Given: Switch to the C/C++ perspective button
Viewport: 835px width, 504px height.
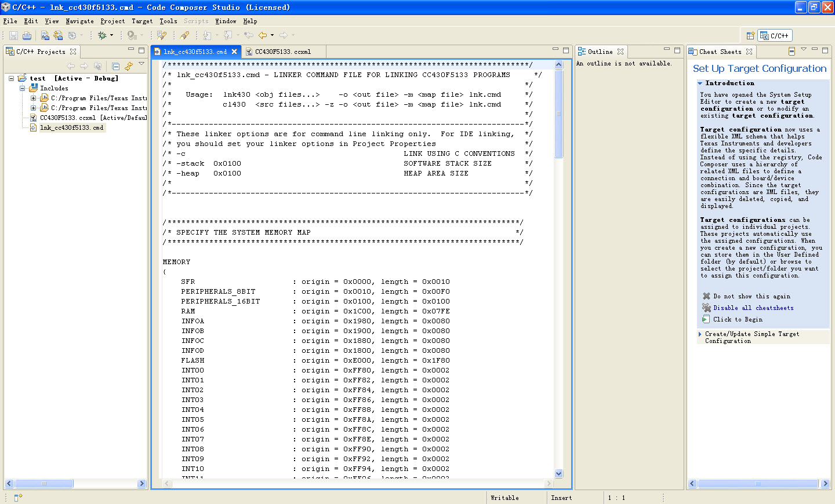Looking at the screenshot, I should [x=775, y=35].
